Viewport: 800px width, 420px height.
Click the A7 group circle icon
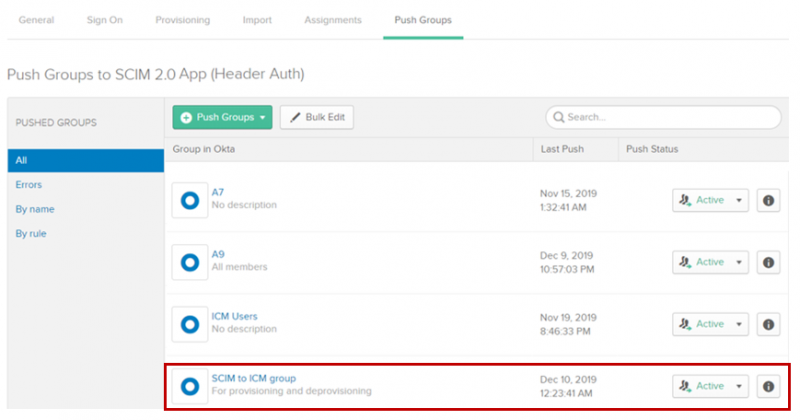point(190,201)
